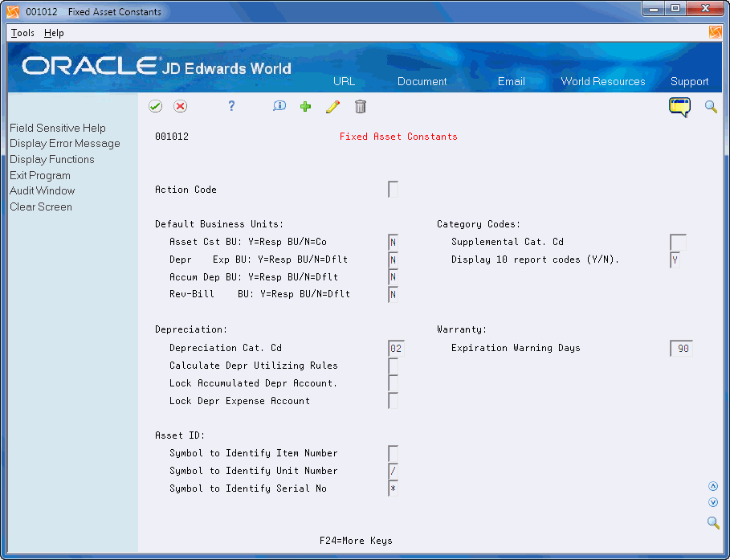Click the Expiration Warning Days field
Screen dimensions: 730x560
tap(681, 349)
